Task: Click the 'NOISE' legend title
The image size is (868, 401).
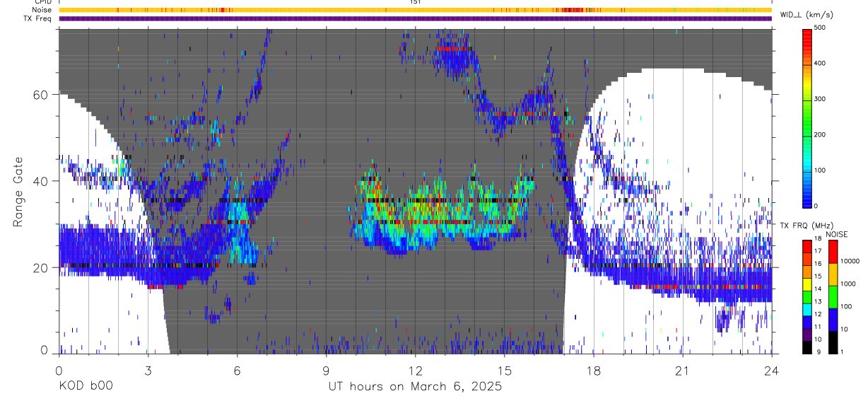Action: click(x=836, y=234)
